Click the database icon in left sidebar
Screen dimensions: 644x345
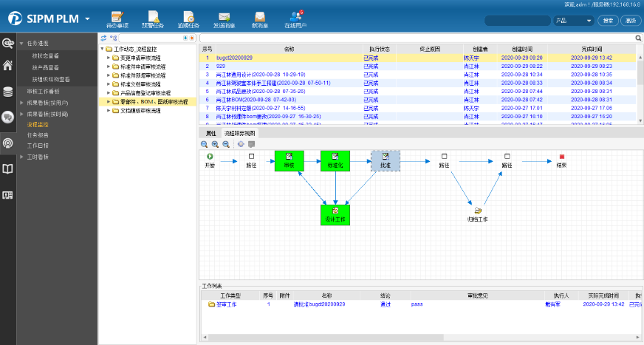(8, 92)
